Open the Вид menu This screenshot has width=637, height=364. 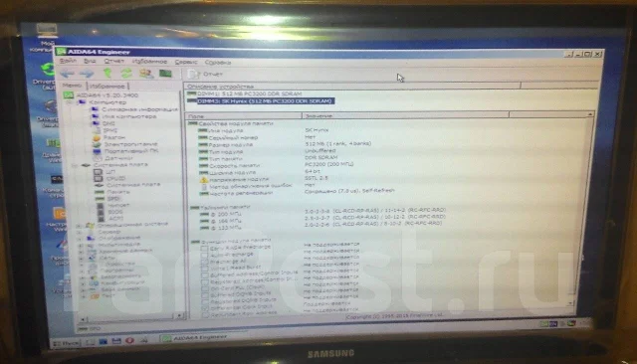[x=90, y=61]
